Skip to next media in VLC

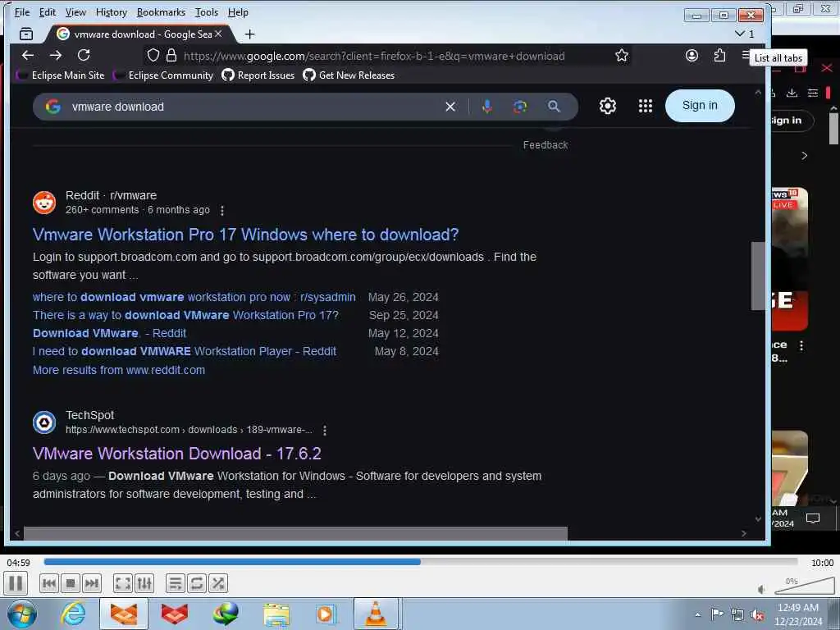92,583
